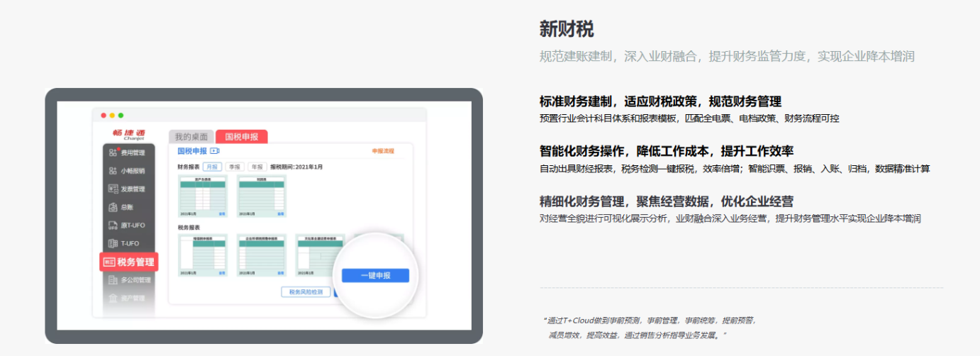
Task: Open the 文化事业建设费申报表 thumbnail
Action: pos(320,255)
